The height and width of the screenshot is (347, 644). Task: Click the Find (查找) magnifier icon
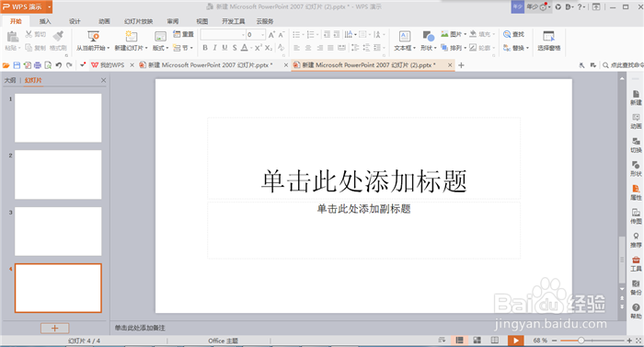(507, 34)
